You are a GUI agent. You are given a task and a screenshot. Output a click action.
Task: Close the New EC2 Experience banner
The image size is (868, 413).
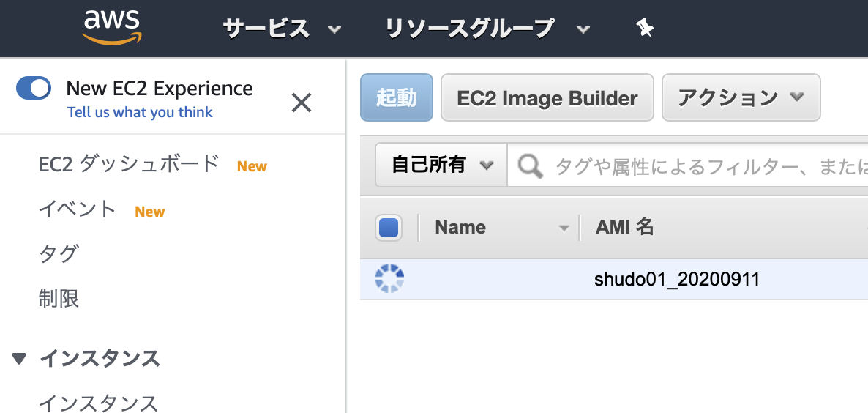[301, 103]
